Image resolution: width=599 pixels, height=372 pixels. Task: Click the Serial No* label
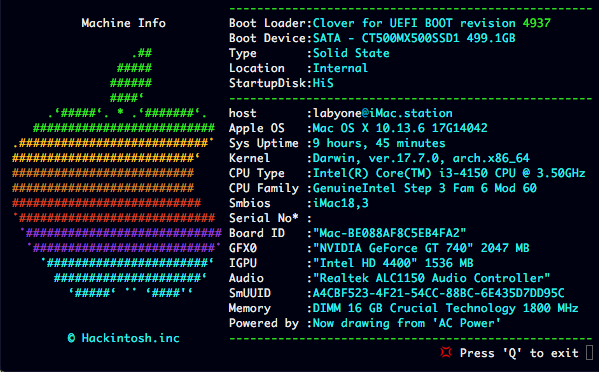point(264,218)
